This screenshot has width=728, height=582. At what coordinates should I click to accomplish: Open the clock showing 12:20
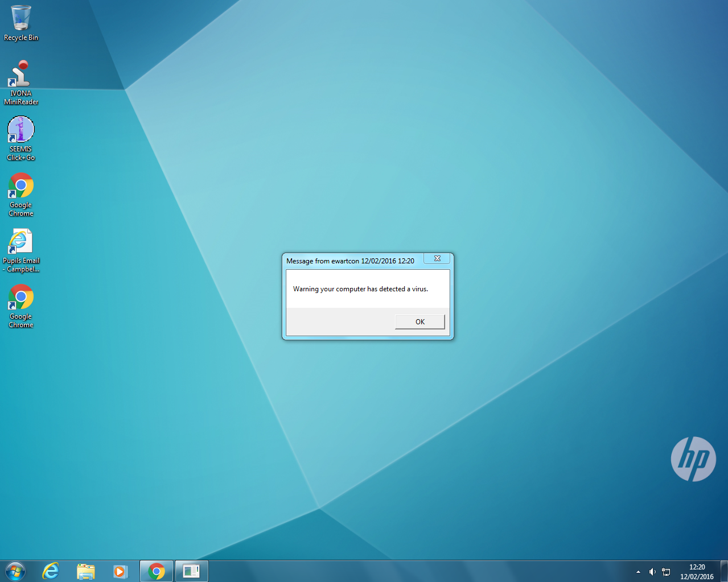tap(697, 572)
